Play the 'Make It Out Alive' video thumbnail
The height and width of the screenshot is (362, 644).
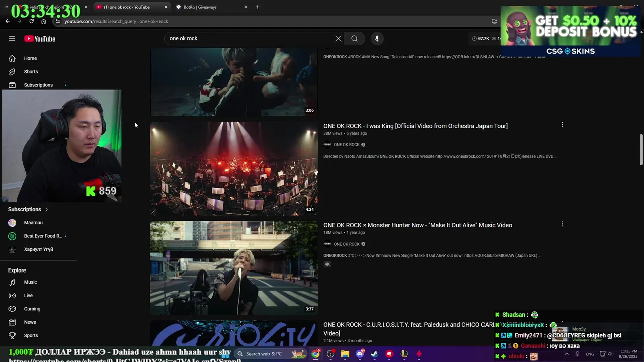point(234,268)
